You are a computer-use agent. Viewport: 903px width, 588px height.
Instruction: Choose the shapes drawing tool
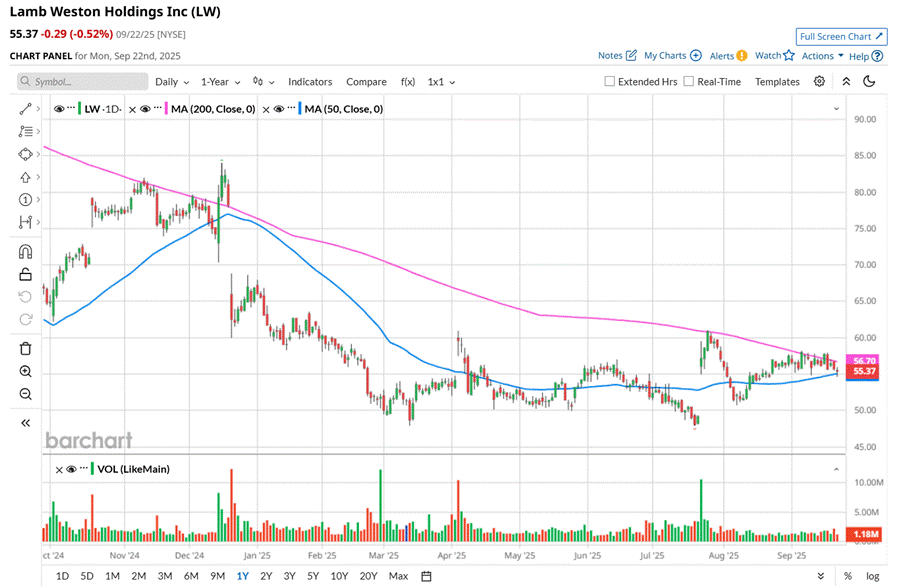coord(25,154)
